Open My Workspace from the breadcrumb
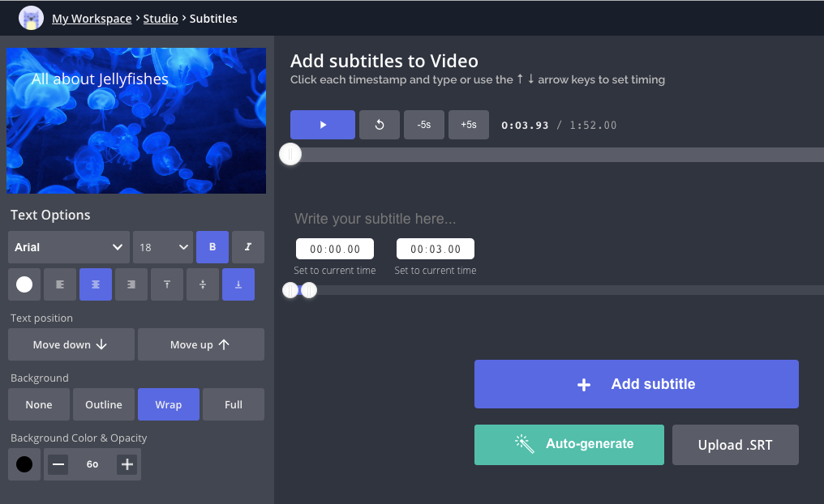The image size is (824, 504). [92, 18]
